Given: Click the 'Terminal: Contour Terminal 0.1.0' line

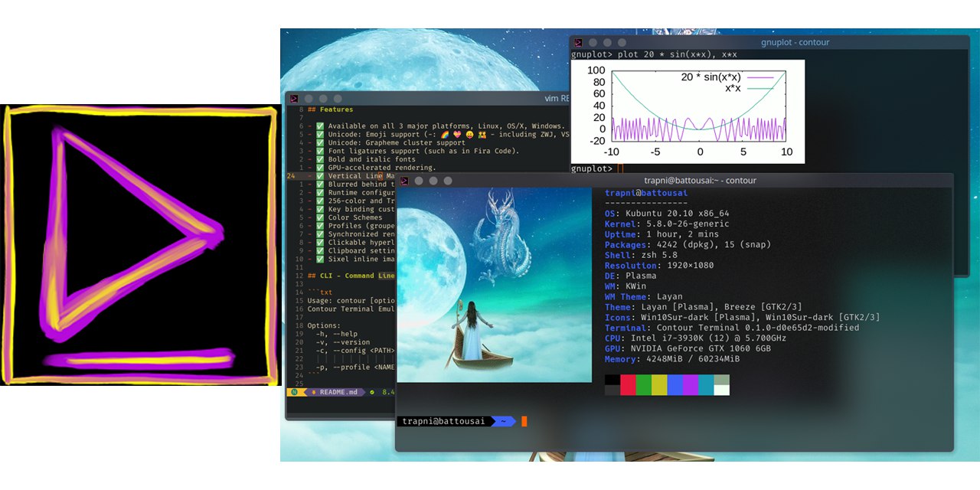Looking at the screenshot, I should coord(732,328).
